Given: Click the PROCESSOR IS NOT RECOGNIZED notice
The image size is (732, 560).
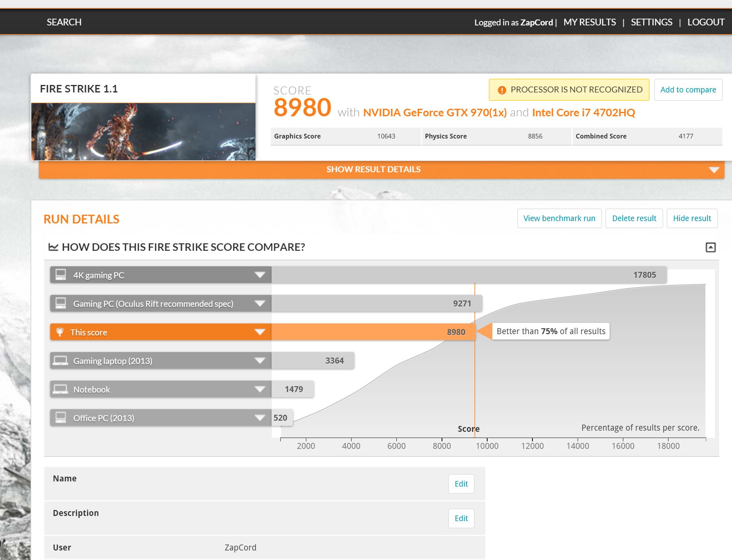Looking at the screenshot, I should tap(569, 90).
